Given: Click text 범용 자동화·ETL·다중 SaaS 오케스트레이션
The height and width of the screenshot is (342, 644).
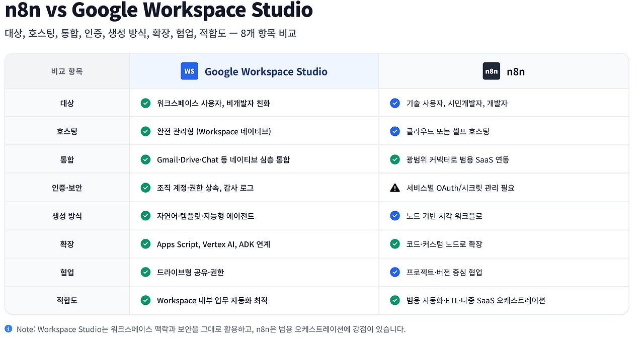Looking at the screenshot, I should 476,300.
